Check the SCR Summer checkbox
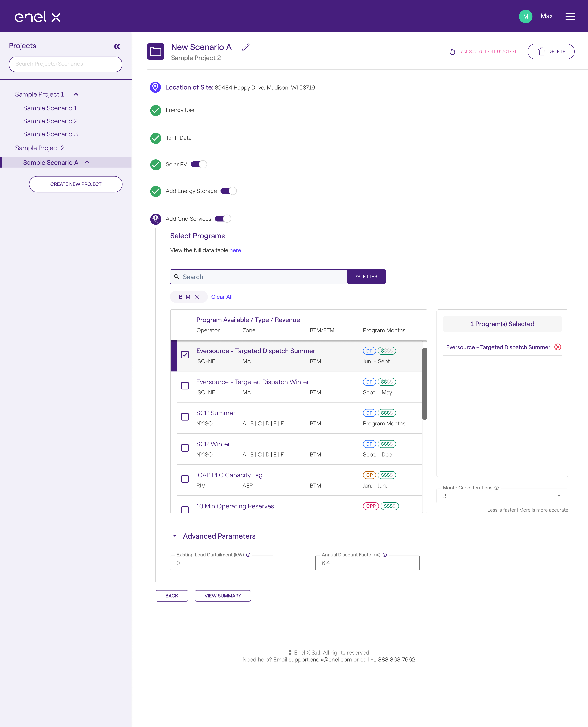The height and width of the screenshot is (727, 588). [x=185, y=417]
